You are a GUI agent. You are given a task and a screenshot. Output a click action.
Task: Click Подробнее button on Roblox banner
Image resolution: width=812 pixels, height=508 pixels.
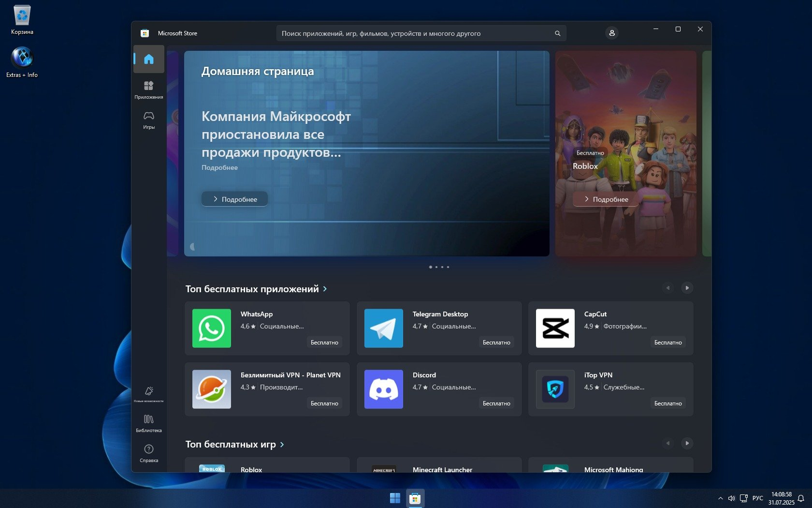click(606, 199)
